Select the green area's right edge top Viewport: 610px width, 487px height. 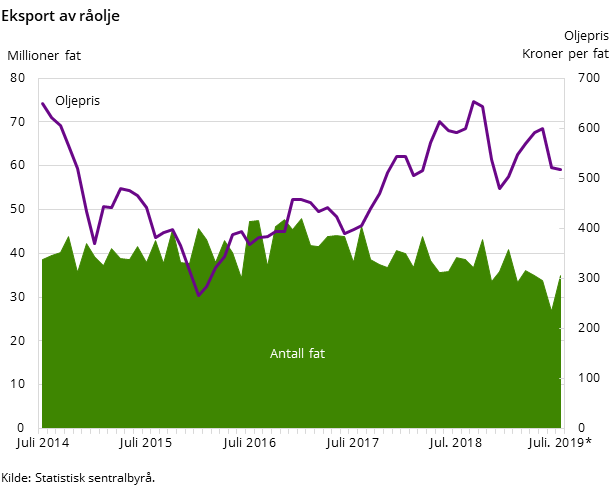click(x=561, y=275)
